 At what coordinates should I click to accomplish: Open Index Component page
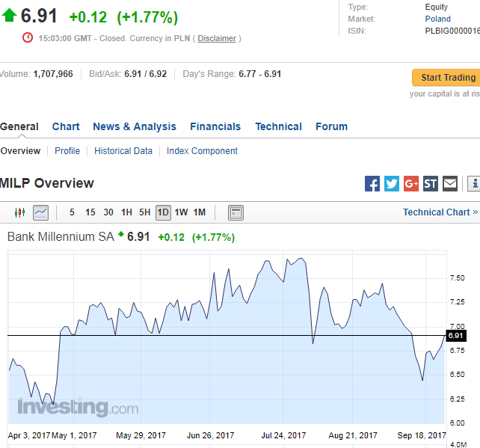tap(202, 151)
